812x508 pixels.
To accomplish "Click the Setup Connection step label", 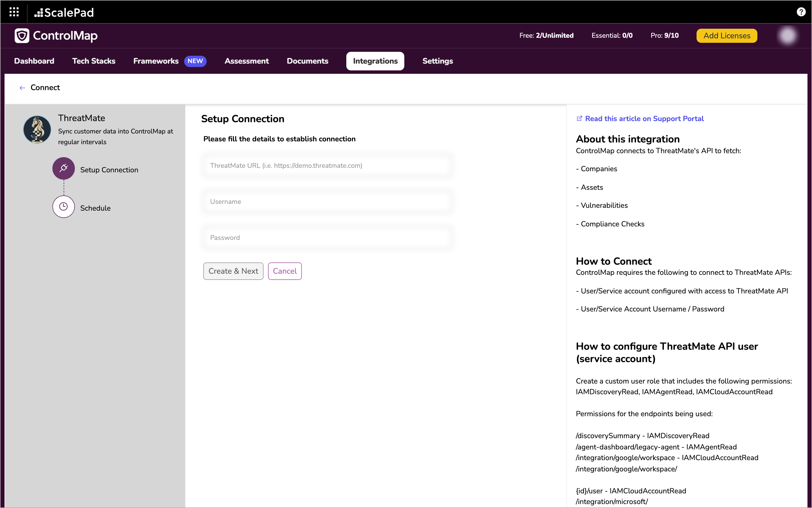I will [109, 170].
